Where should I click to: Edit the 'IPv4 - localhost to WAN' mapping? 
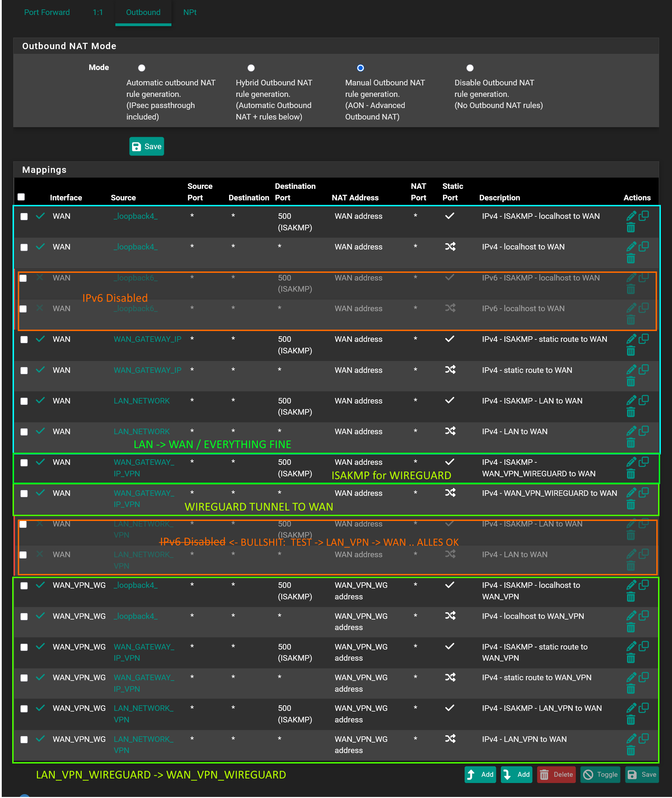click(631, 247)
